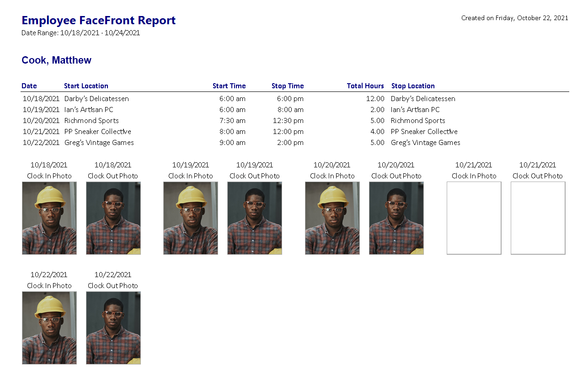Click the Employee FaceFront Report title
This screenshot has height=391, width=588.
coord(98,21)
